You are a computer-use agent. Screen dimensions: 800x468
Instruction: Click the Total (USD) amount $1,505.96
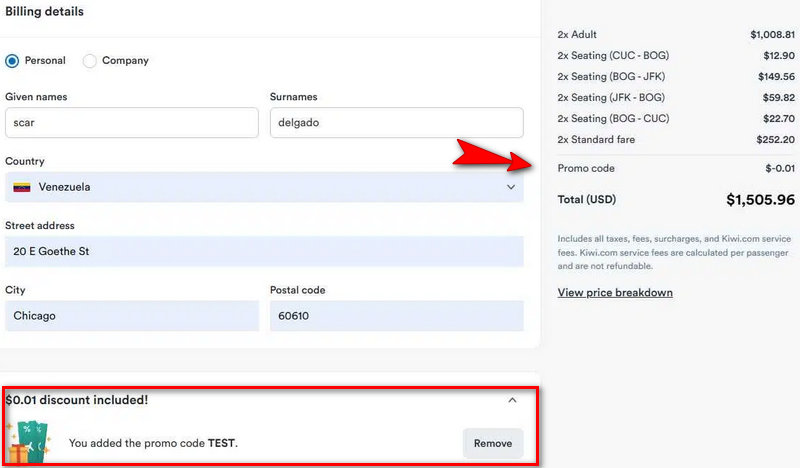tap(760, 200)
